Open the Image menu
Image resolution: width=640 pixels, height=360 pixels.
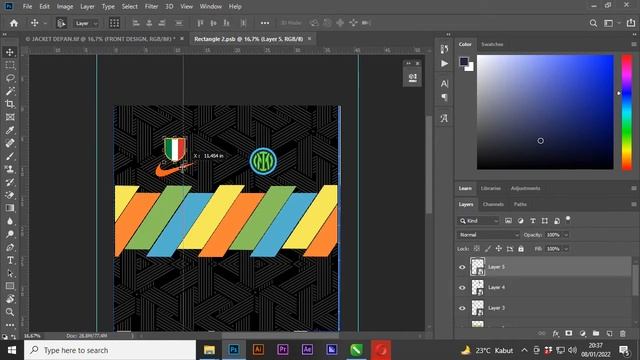[64, 7]
